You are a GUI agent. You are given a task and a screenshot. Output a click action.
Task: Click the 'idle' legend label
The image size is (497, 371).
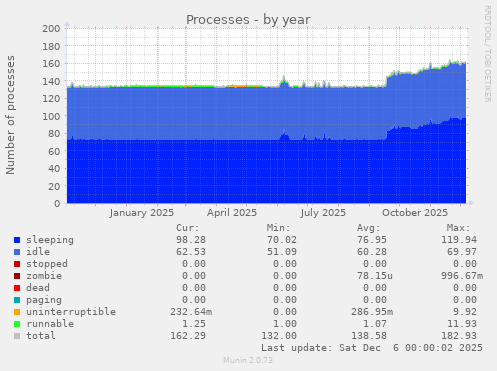pos(38,252)
